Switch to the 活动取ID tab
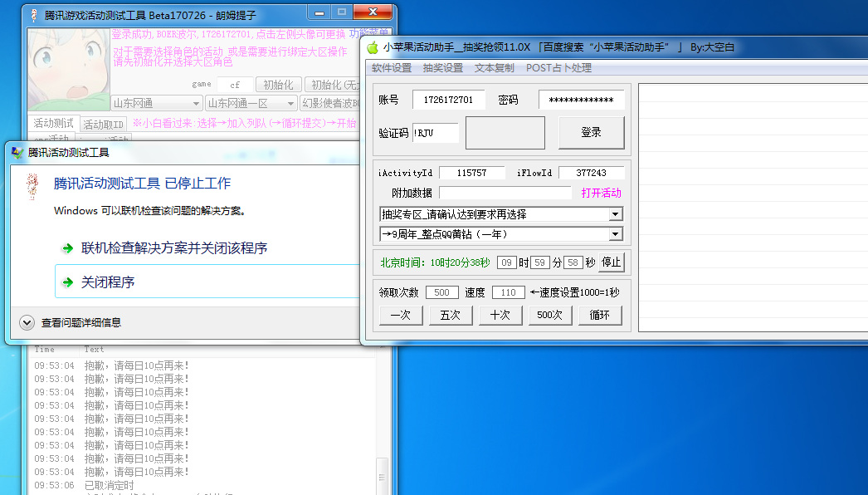Viewport: 868px width, 495px height. point(104,125)
